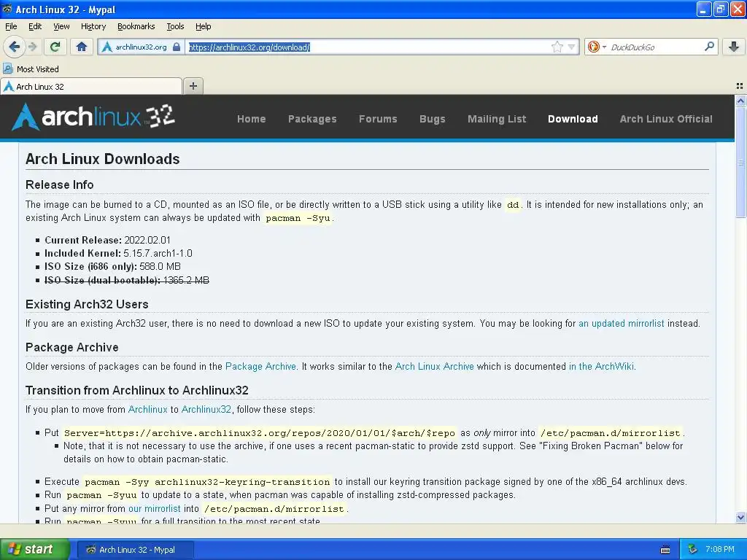Reload the page with the refresh icon
Screen dimensions: 747x560
click(x=55, y=47)
